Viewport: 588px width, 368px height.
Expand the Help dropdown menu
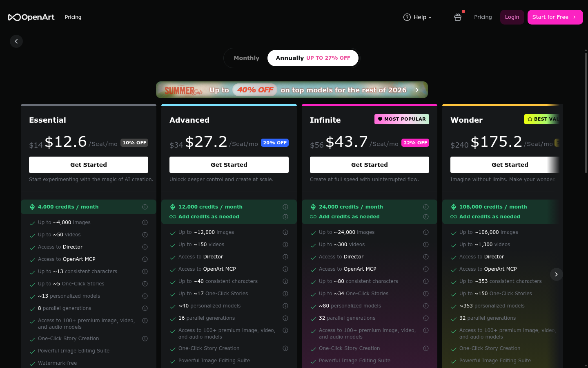point(417,17)
